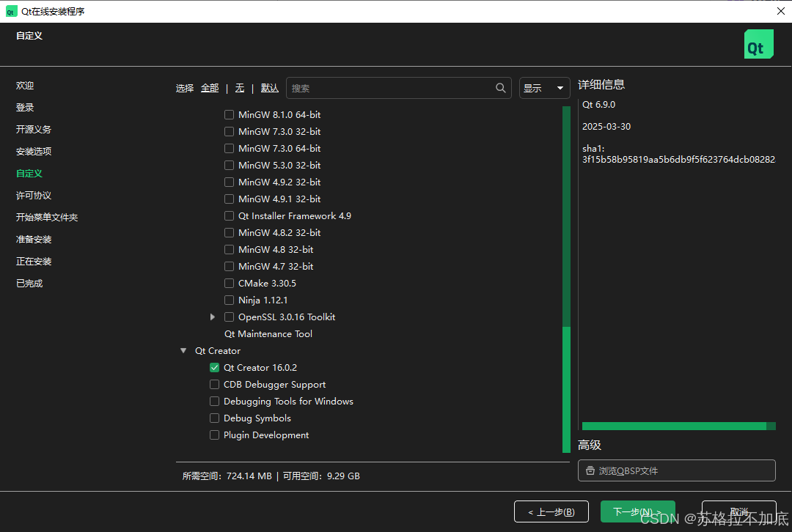Click into the 搜索 search field
This screenshot has width=792, height=532.
tap(389, 88)
